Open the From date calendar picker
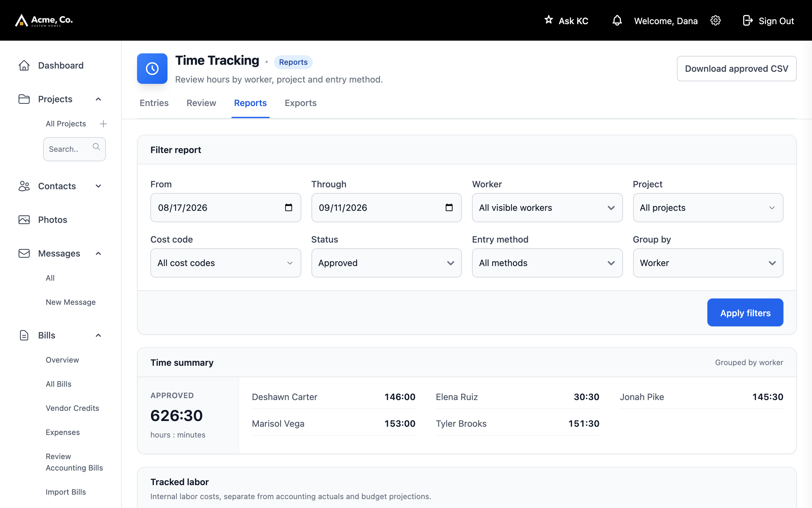The image size is (812, 508). click(289, 207)
